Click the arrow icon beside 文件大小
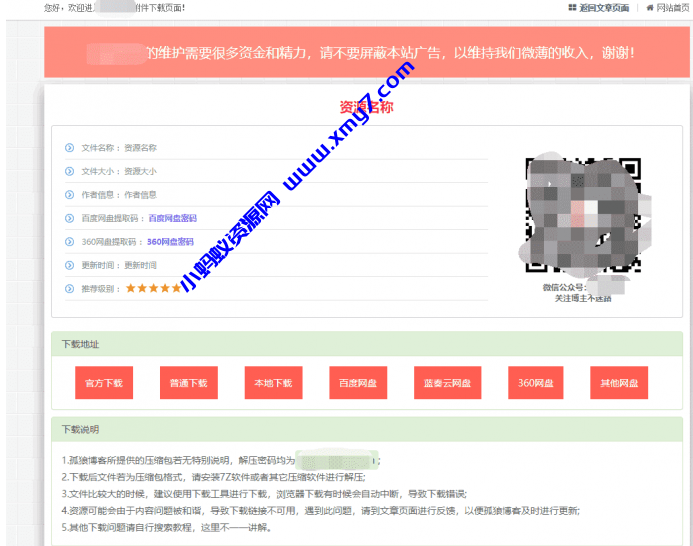This screenshot has width=693, height=546. tap(69, 171)
